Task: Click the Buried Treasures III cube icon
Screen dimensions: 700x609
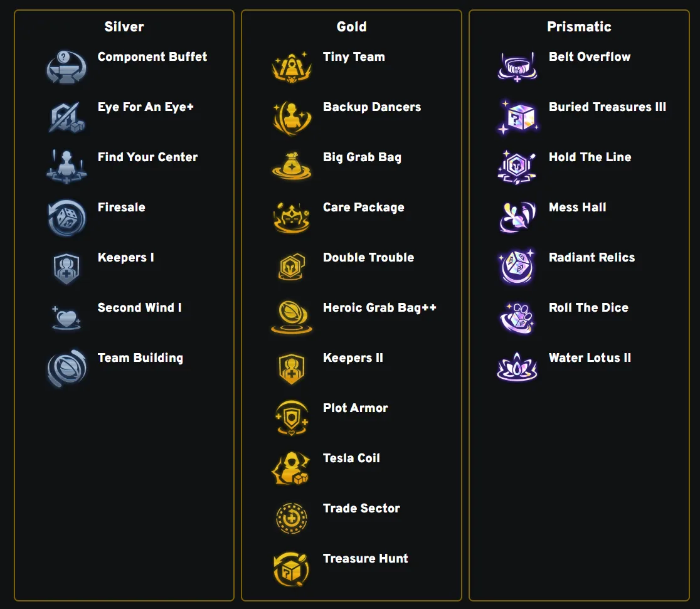Action: 518,117
